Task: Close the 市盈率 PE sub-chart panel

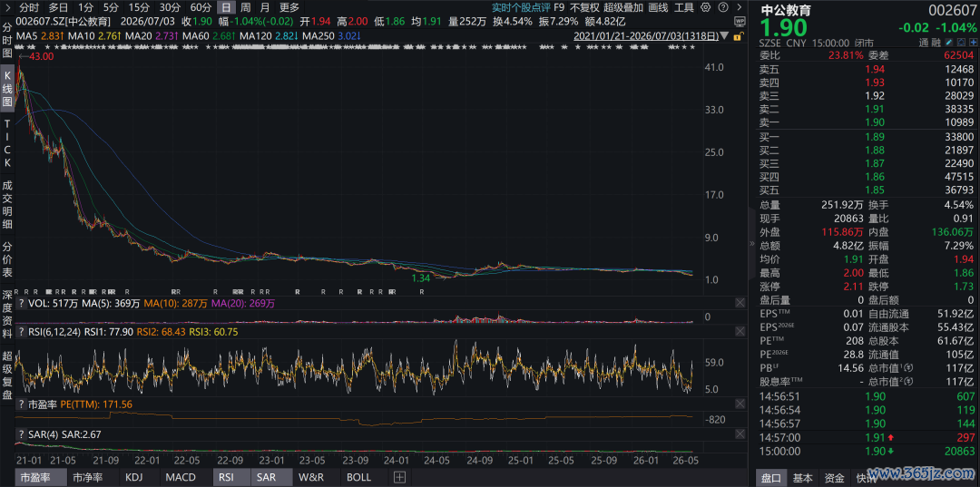Action: pos(740,404)
